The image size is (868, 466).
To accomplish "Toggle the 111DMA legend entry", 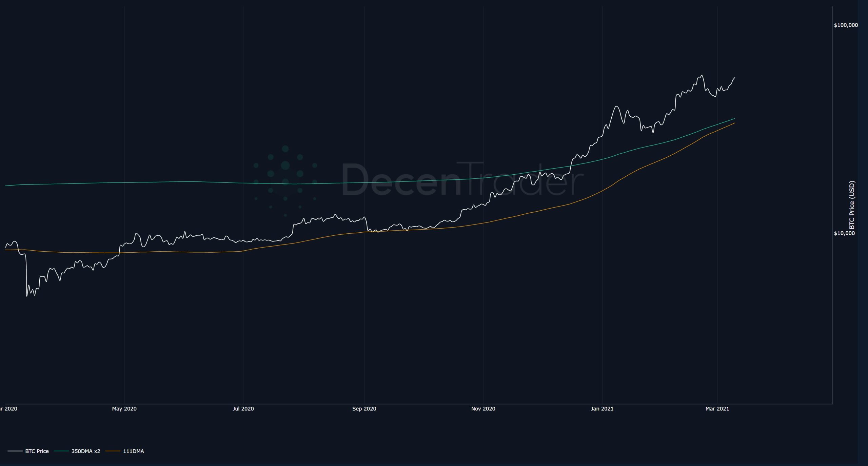I will click(133, 451).
